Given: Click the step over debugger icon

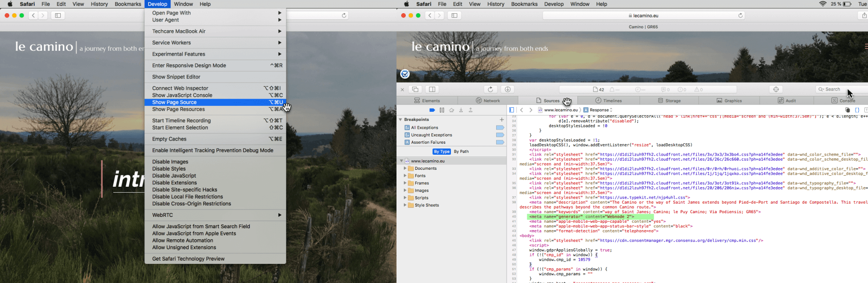Looking at the screenshot, I should pyautogui.click(x=451, y=110).
